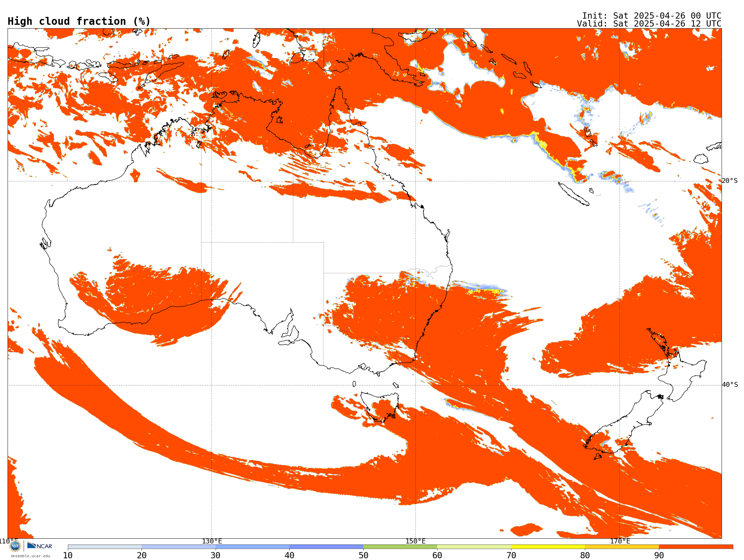This screenshot has width=744, height=560.
Task: Click the 80–90 gold colorbar segment
Action: pos(622,547)
